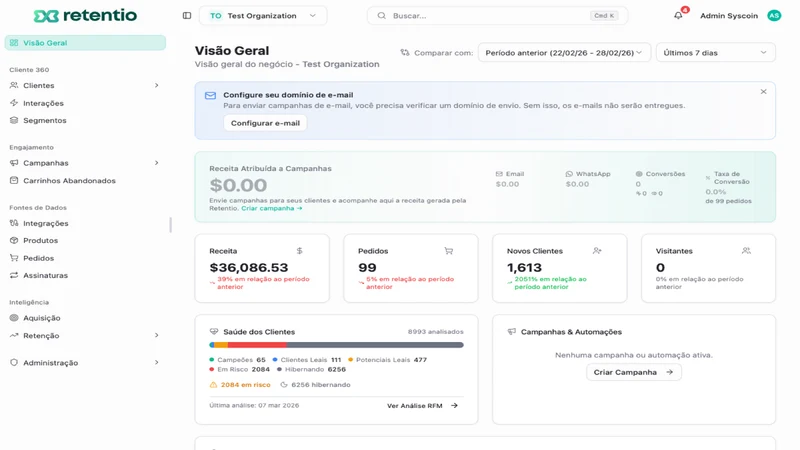
Task: Open the notifications bell
Action: coord(678,15)
